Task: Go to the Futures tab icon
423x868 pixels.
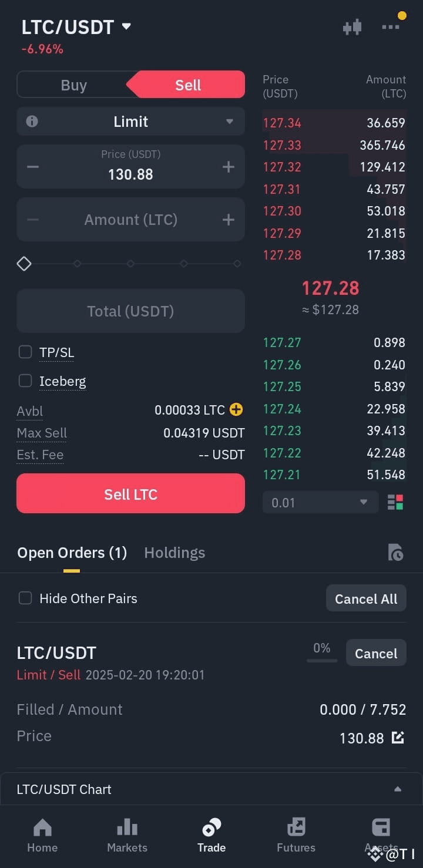Action: click(296, 827)
